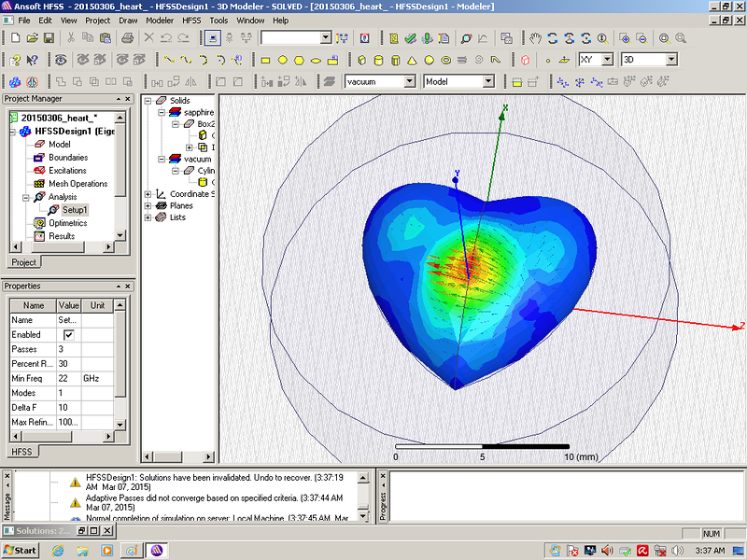The width and height of the screenshot is (747, 560).
Task: Open the 3D movement mode dropdown
Action: 670,60
